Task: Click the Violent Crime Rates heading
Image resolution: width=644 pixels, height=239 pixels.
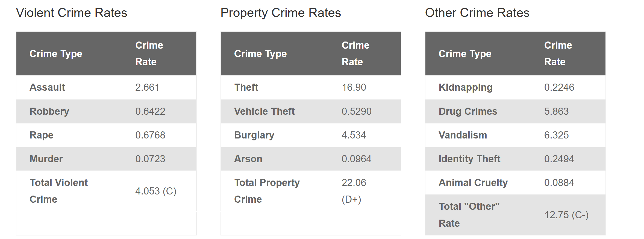Action: (x=72, y=13)
